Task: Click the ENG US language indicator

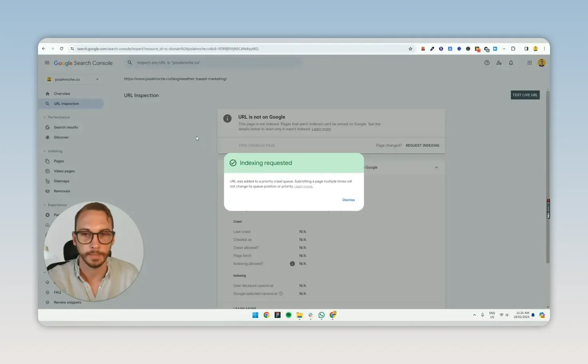Action: tap(492, 315)
